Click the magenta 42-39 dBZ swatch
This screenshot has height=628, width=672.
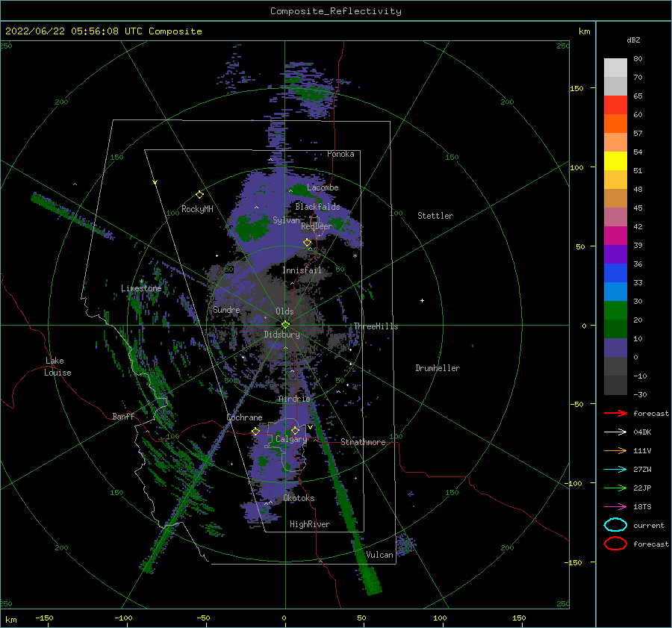tap(615, 236)
